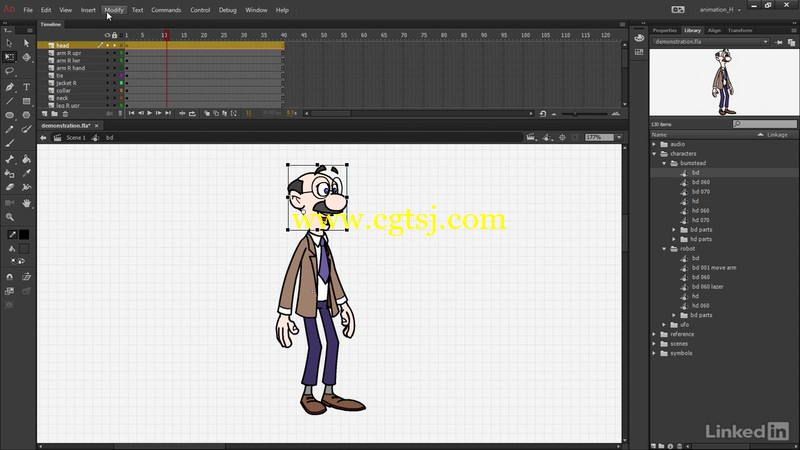Switch to the Align tab
Screen dimensions: 800x450
pos(714,31)
